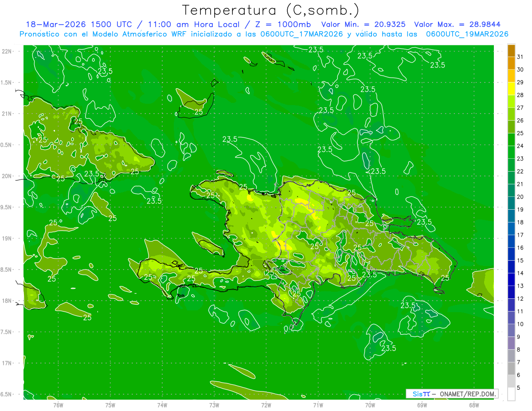Select the '70W' longitude axis label

[x=370, y=405]
